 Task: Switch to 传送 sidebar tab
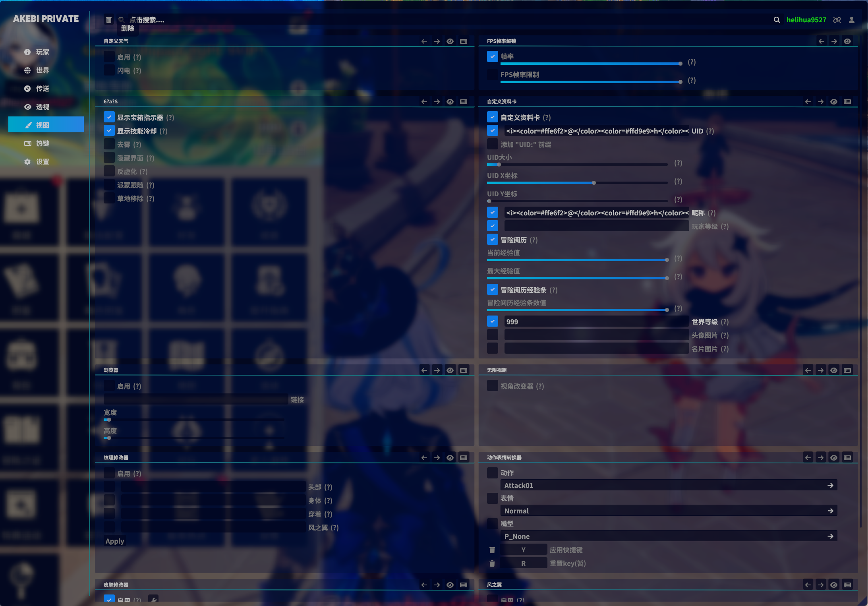coord(43,89)
